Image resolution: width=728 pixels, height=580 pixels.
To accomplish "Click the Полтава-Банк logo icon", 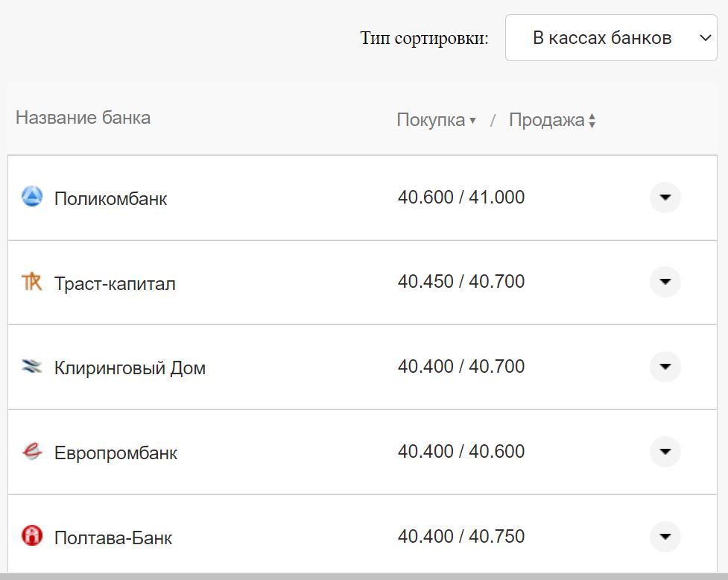I will (32, 536).
